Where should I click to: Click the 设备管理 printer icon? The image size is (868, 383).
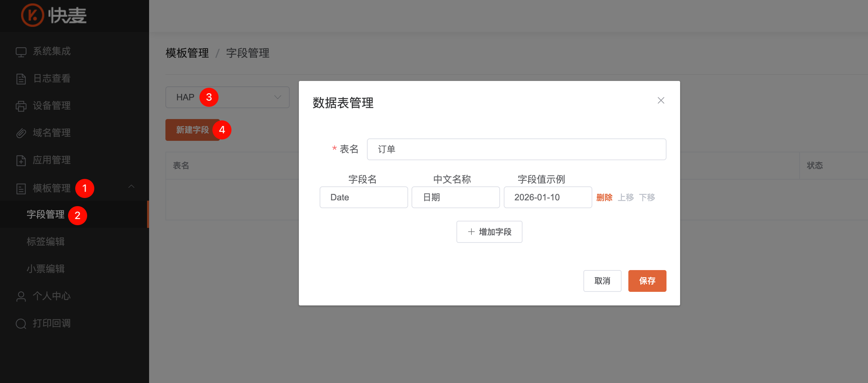(x=21, y=106)
